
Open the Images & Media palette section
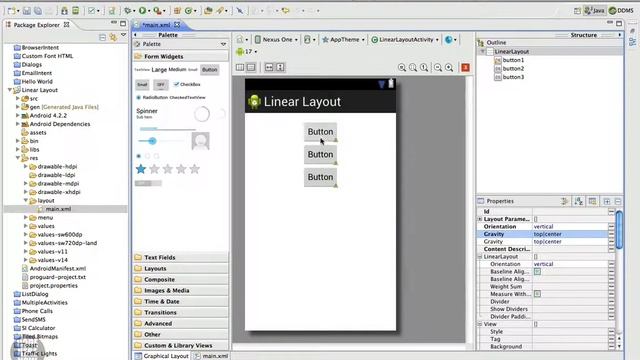tap(180, 291)
